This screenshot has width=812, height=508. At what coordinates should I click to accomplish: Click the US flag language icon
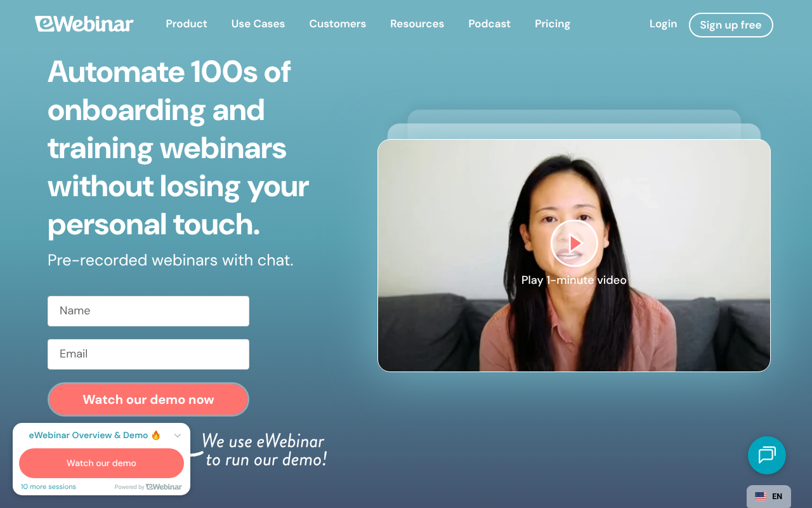tap(761, 497)
